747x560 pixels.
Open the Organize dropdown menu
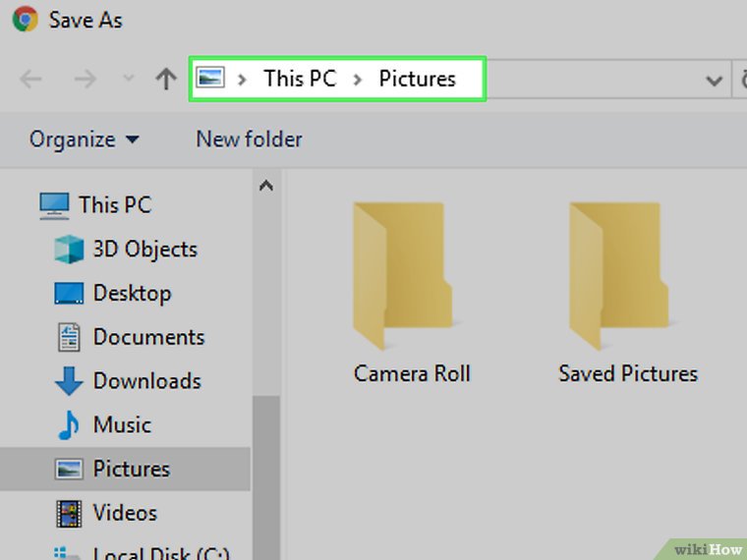84,140
